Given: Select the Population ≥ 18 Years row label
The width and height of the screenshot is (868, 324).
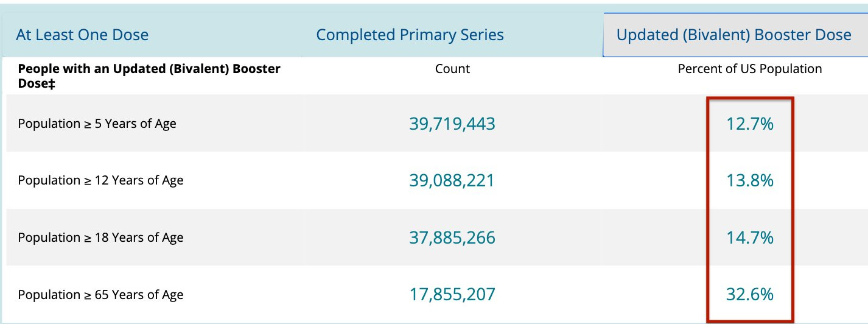Looking at the screenshot, I should pos(100,238).
